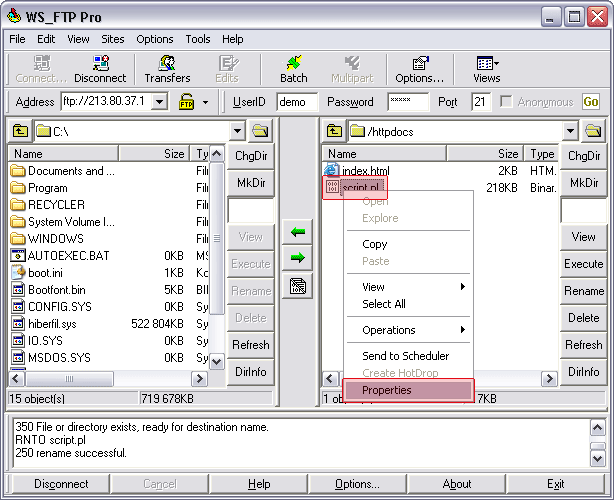Click the secure connection lock icon
This screenshot has height=500, width=614.
click(x=186, y=102)
